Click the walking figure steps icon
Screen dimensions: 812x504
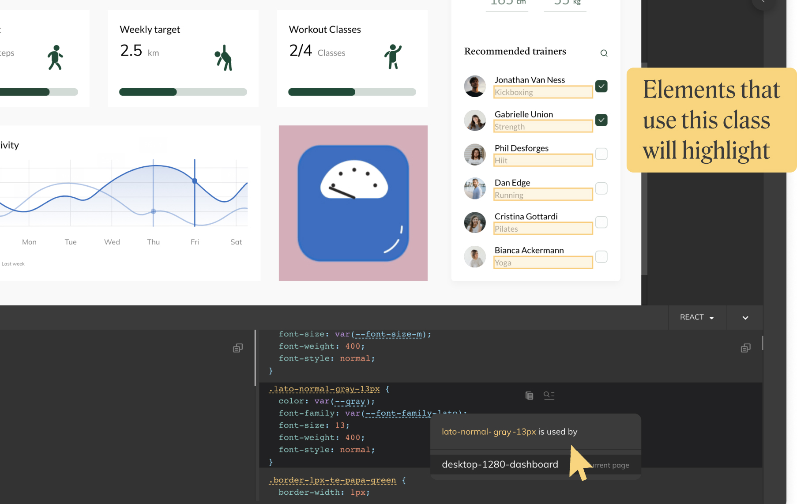pos(55,57)
